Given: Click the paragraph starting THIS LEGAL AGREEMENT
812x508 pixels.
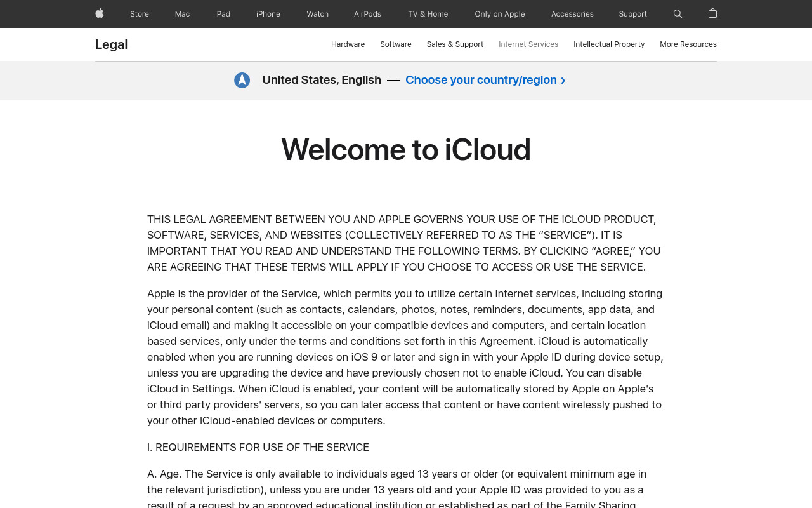Looking at the screenshot, I should (405, 243).
